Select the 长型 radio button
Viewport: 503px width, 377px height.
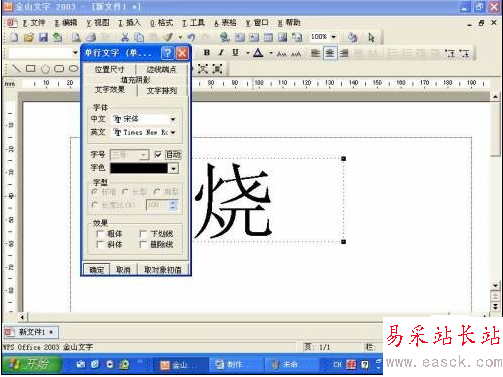tap(125, 192)
